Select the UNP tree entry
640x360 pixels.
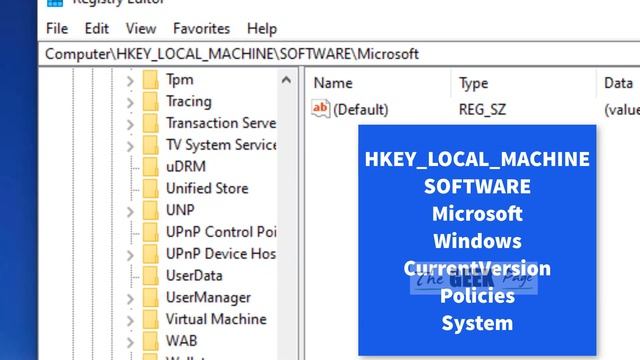180,210
